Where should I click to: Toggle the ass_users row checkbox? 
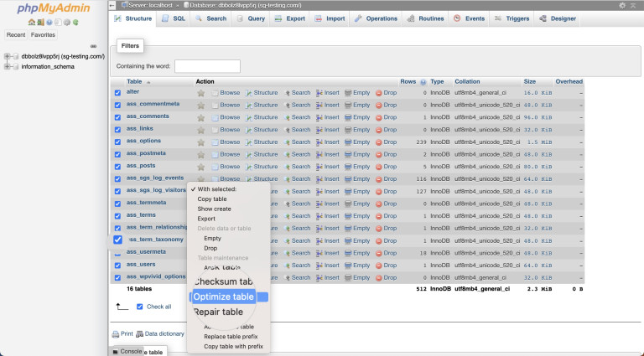click(117, 266)
